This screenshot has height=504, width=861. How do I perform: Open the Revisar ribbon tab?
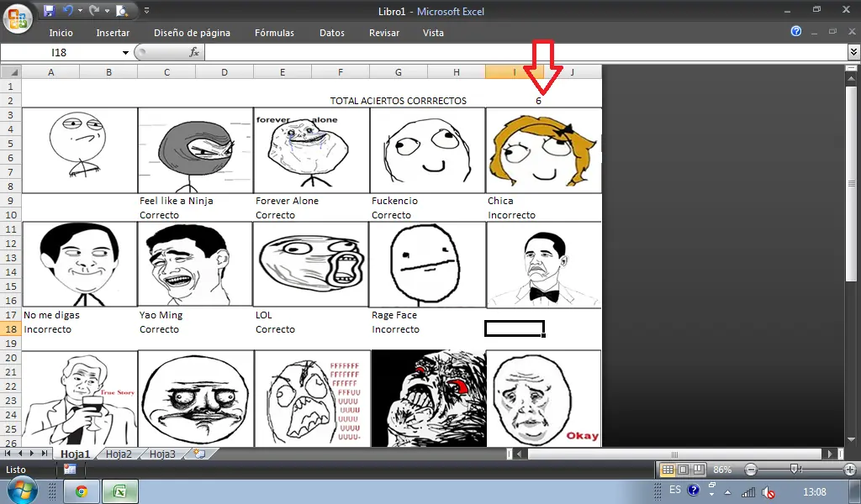tap(383, 33)
